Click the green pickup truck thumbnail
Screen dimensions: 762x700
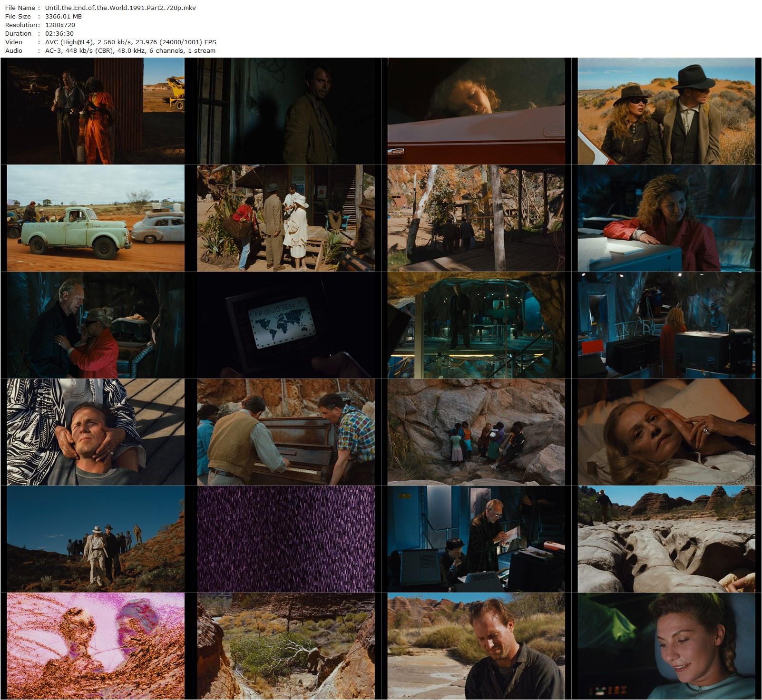[x=96, y=218]
